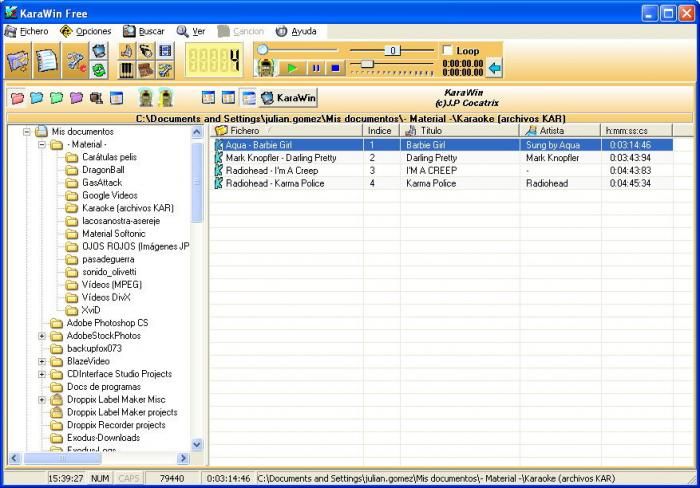Sort the list by Artista column

coord(551,130)
